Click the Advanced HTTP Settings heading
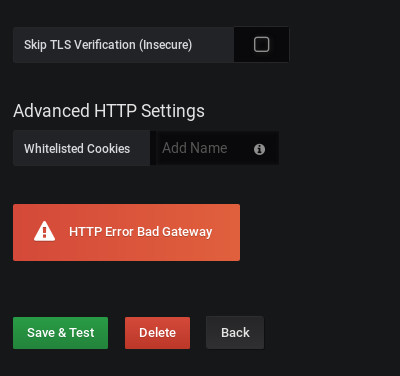Image resolution: width=400 pixels, height=376 pixels. coord(109,111)
